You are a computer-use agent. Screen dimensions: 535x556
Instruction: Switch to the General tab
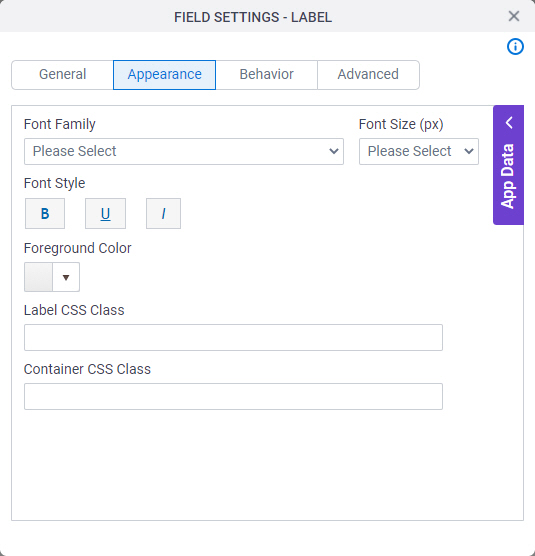(62, 75)
